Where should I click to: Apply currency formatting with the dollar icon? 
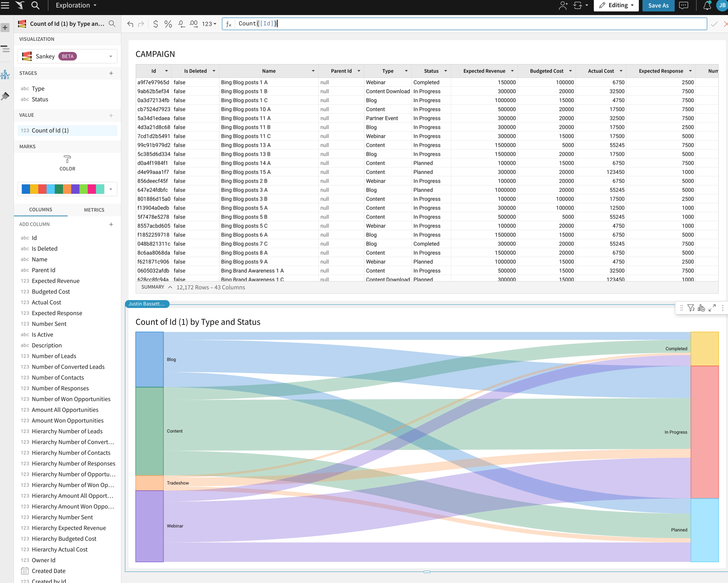156,24
